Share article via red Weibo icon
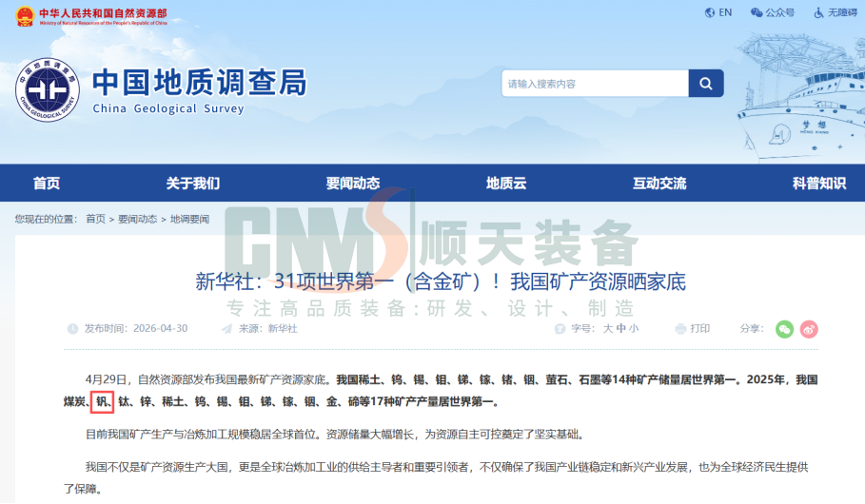865x504 pixels. (x=809, y=329)
